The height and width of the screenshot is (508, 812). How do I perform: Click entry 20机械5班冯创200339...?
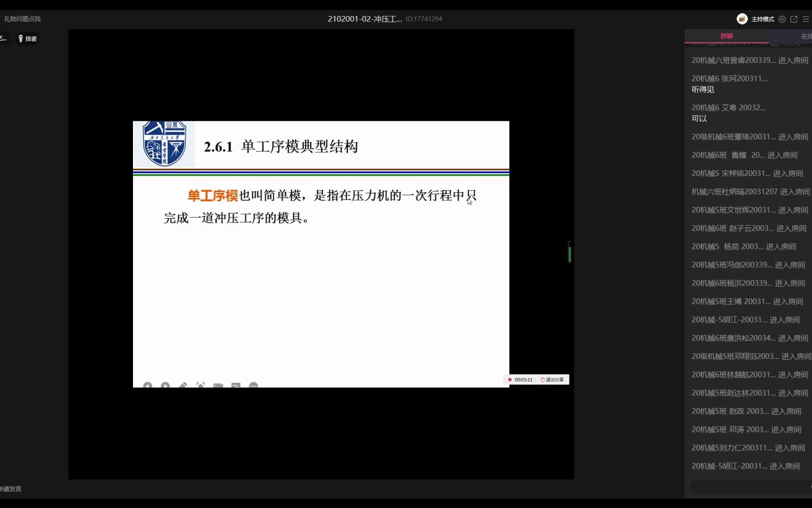[748, 265]
